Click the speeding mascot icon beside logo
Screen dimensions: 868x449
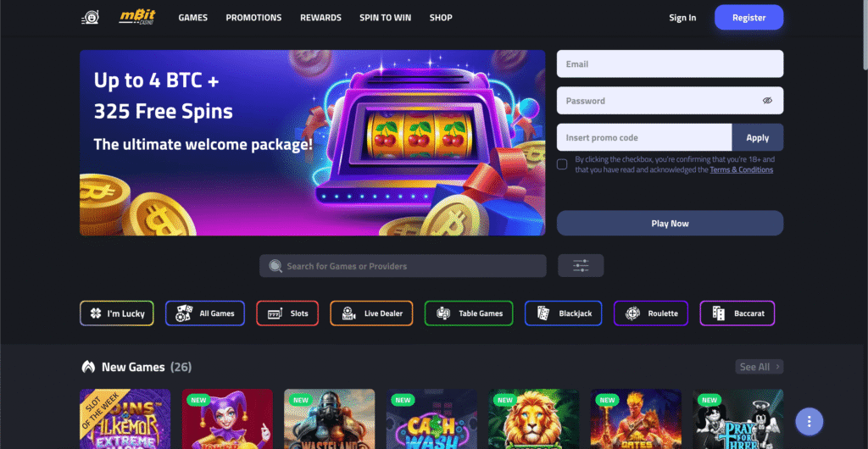(x=90, y=18)
